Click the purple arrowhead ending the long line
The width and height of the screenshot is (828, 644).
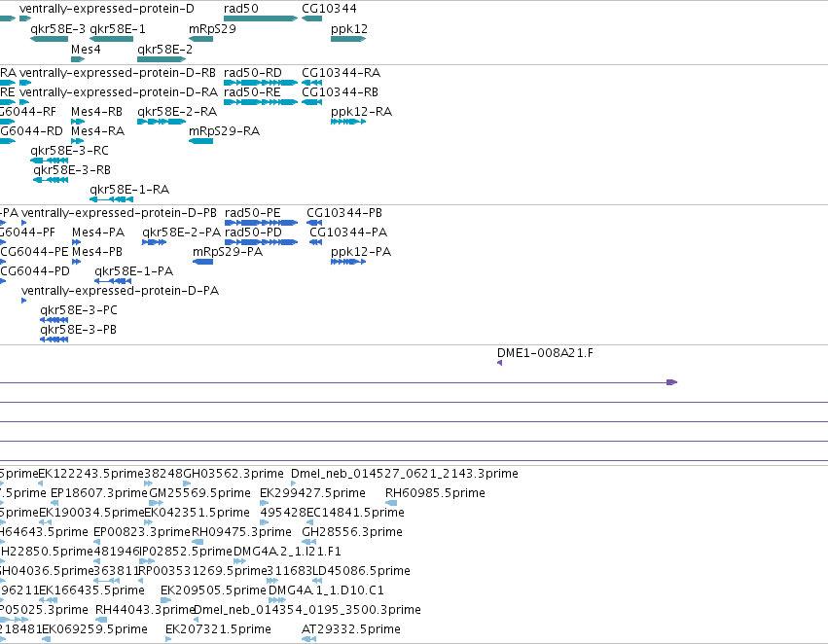(x=671, y=382)
